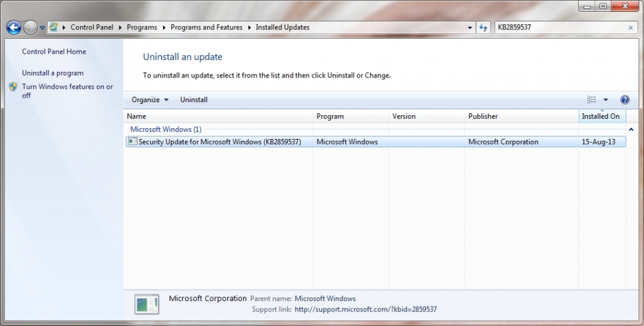Screen dimensions: 644x326
Task: Open Turn Windows features on or off
Action: click(68, 91)
